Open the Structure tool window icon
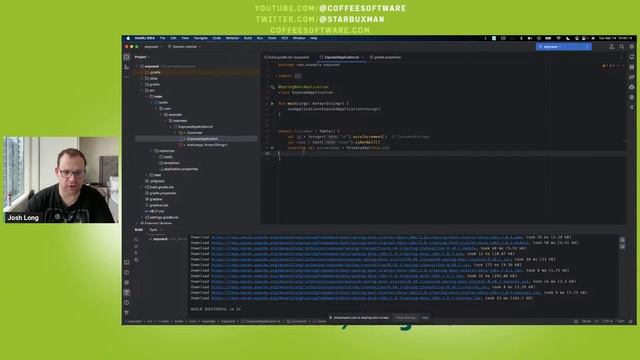This screenshot has height=360, width=640. [x=127, y=67]
